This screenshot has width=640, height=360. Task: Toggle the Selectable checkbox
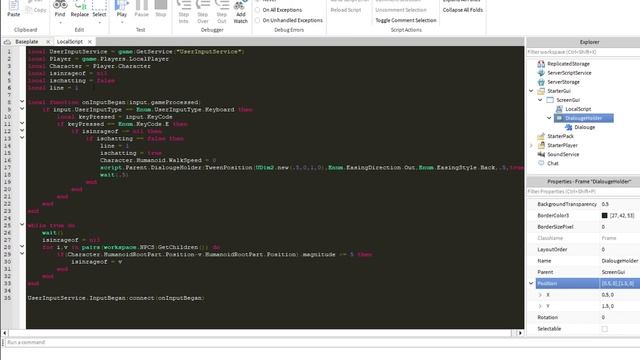pyautogui.click(x=604, y=329)
